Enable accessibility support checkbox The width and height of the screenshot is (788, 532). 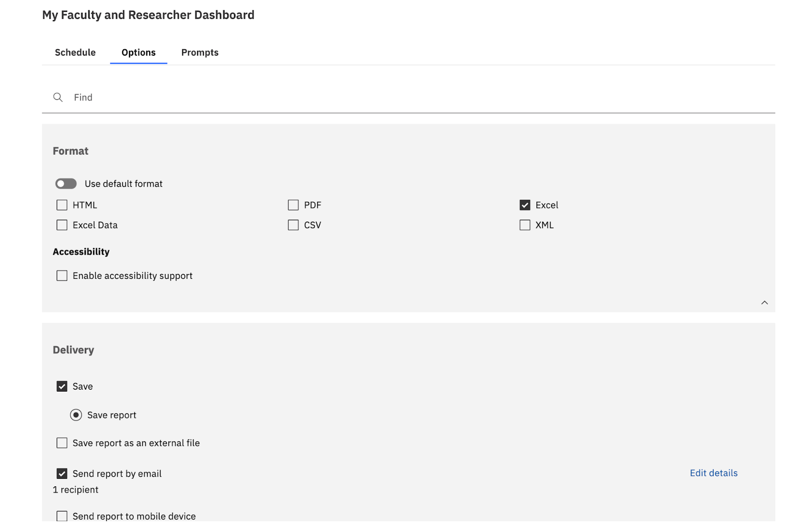click(62, 276)
